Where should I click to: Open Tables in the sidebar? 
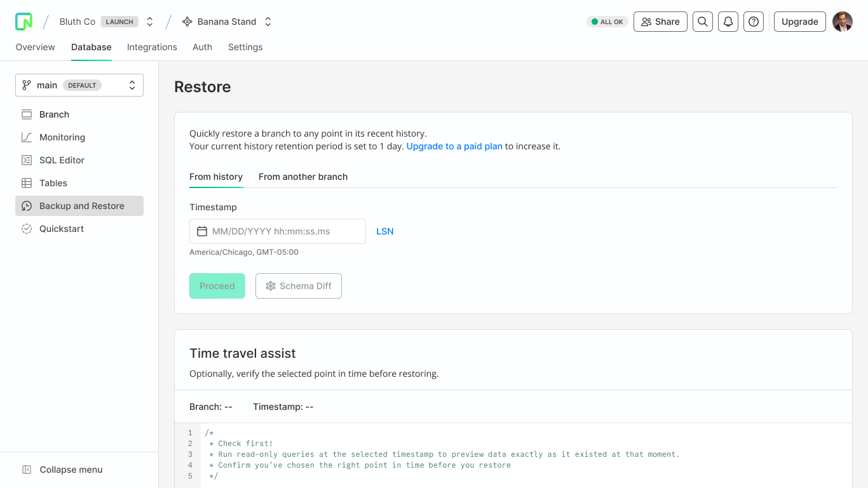(53, 183)
